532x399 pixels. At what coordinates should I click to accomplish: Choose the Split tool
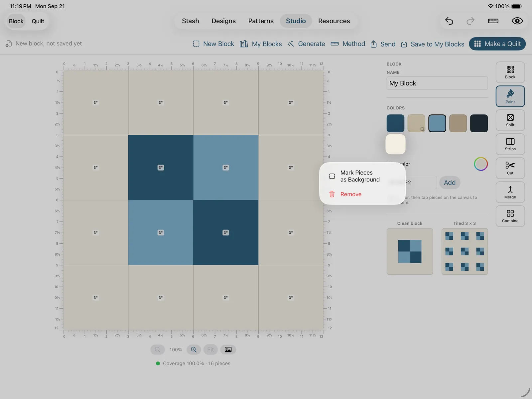coord(510,120)
